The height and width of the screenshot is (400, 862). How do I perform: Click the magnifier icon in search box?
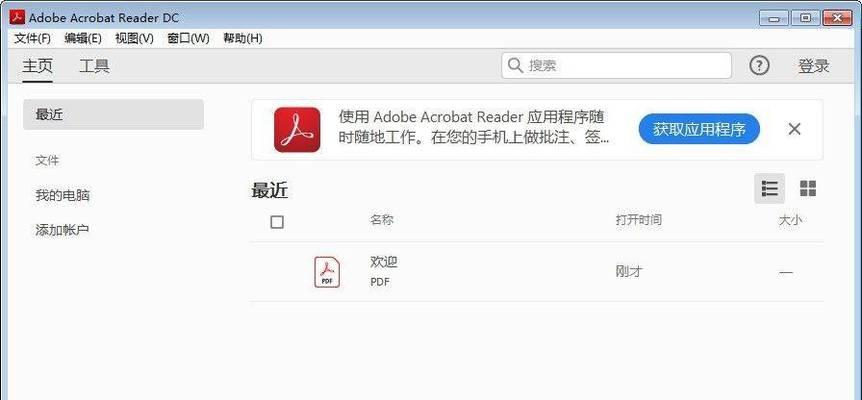(x=515, y=66)
